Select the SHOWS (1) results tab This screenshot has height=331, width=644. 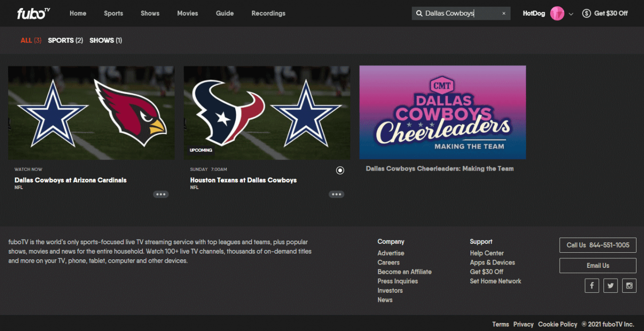pyautogui.click(x=106, y=40)
